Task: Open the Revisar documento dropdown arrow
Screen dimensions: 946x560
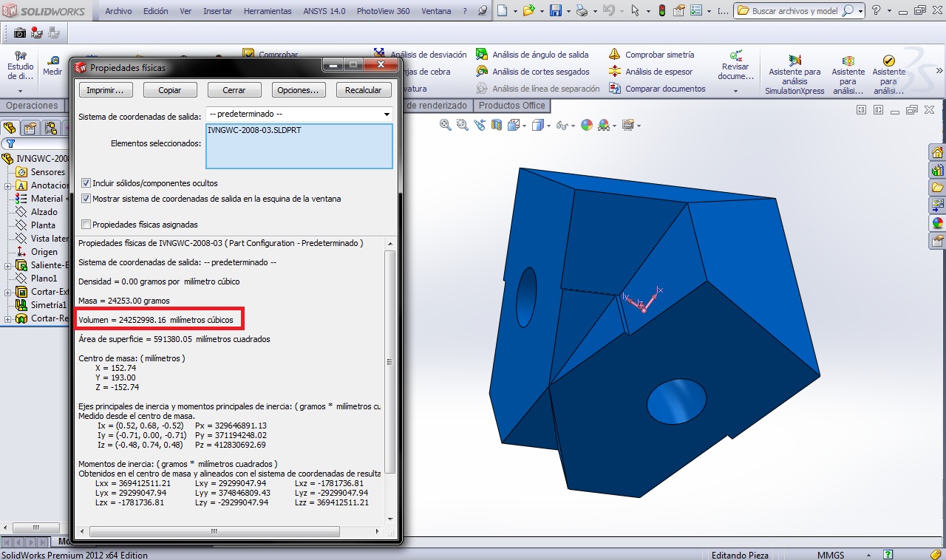Action: tap(735, 91)
